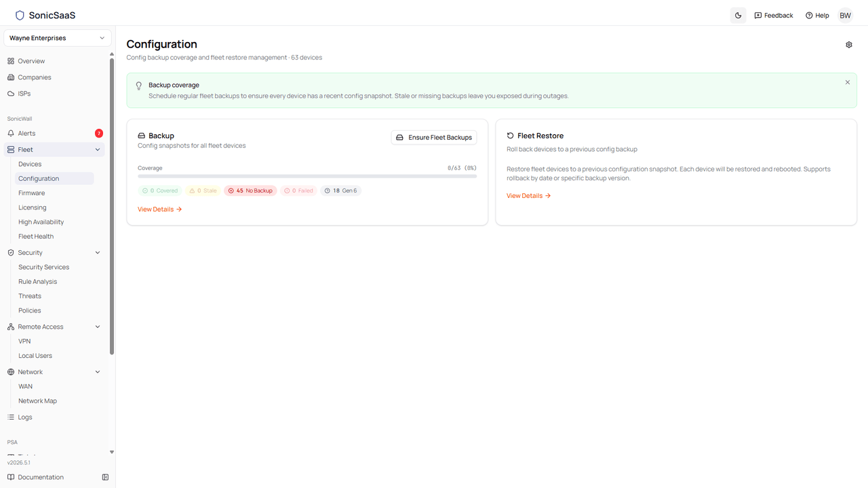Open View Details in Fleet Restore card
Image resolution: width=868 pixels, height=488 pixels.
[x=529, y=196]
